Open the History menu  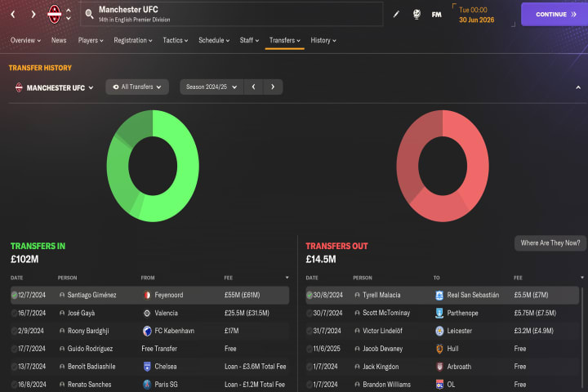(323, 40)
